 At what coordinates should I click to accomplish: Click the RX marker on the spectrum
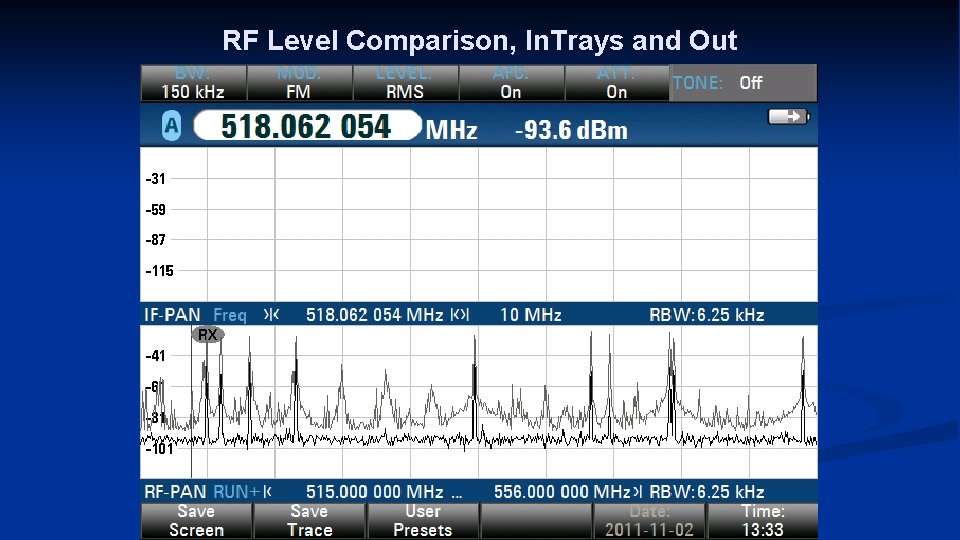point(208,335)
